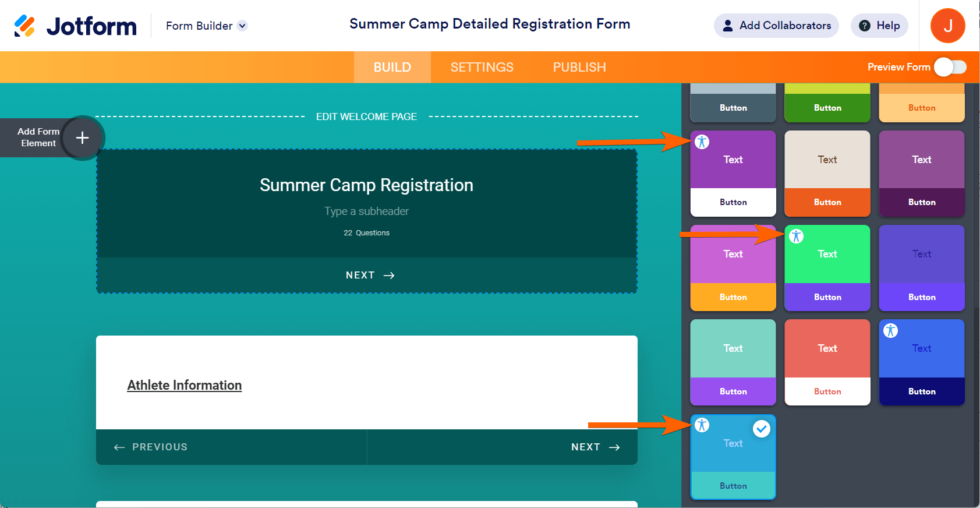Click the accessibility icon on green theme

[x=797, y=236]
